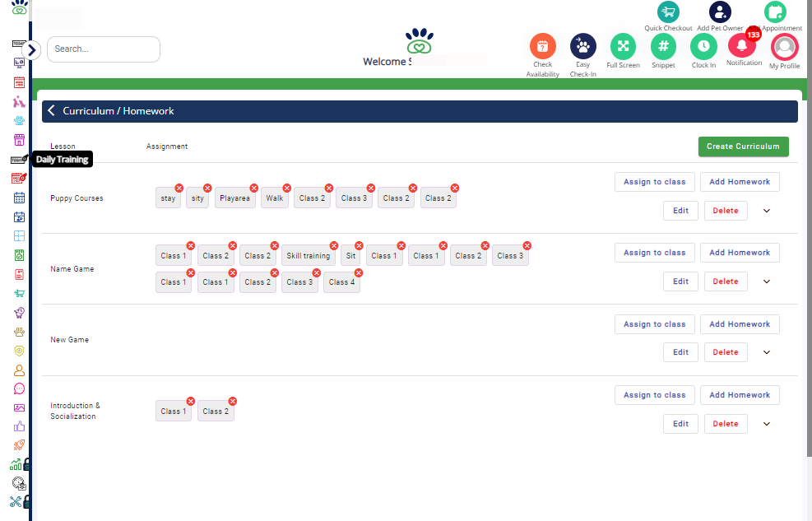Click the 'Puppy Courses' lesson name

pyautogui.click(x=77, y=198)
